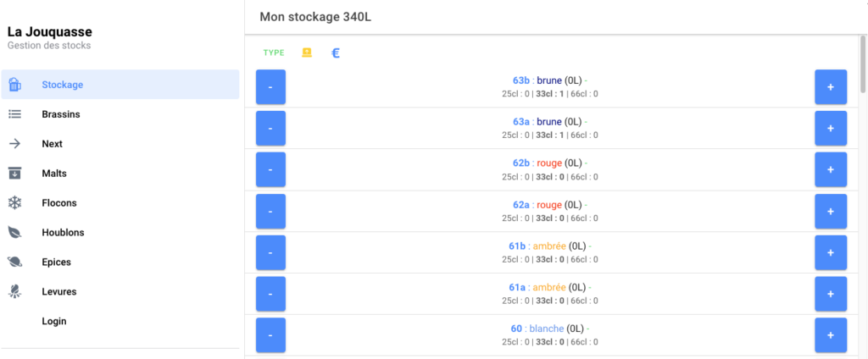Add one to 62b rouge
The width and height of the screenshot is (868, 359).
(831, 170)
